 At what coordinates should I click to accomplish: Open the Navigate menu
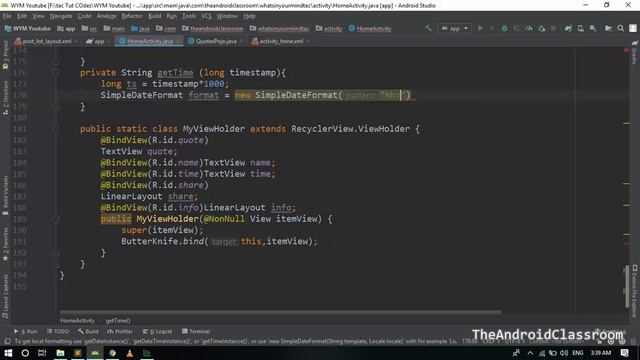point(61,16)
